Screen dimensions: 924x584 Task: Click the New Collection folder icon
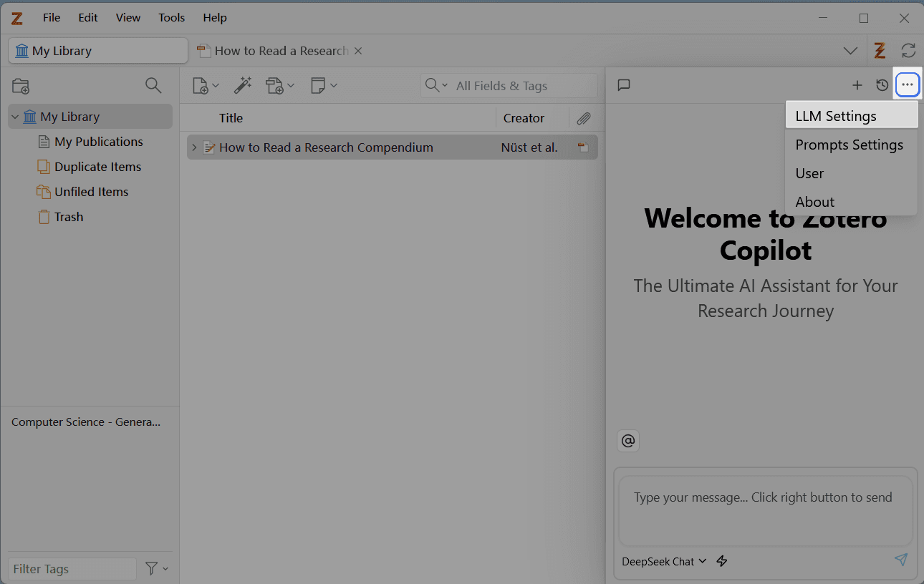pyautogui.click(x=21, y=86)
